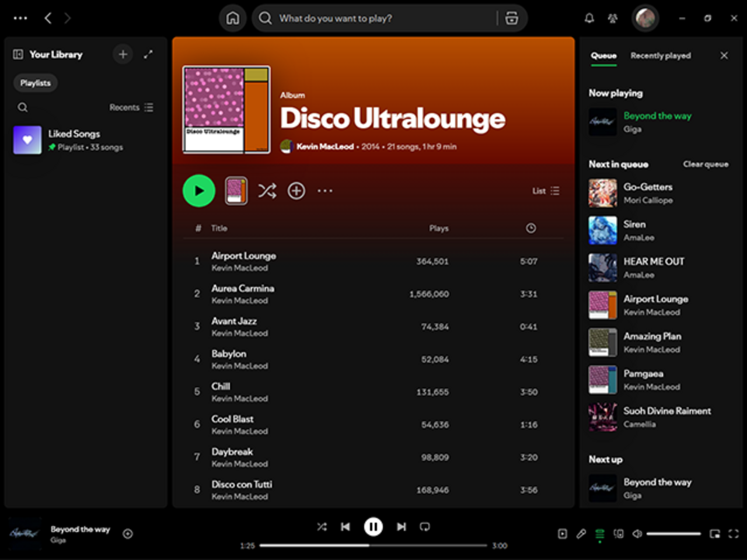747x560 pixels.
Task: Open the Browse icon in search bar
Action: [512, 19]
